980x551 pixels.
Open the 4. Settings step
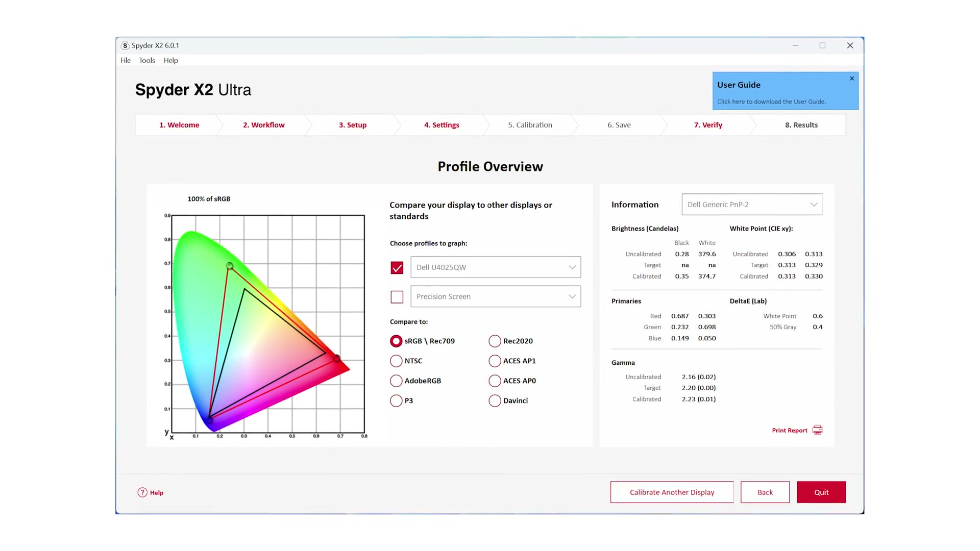(x=442, y=125)
